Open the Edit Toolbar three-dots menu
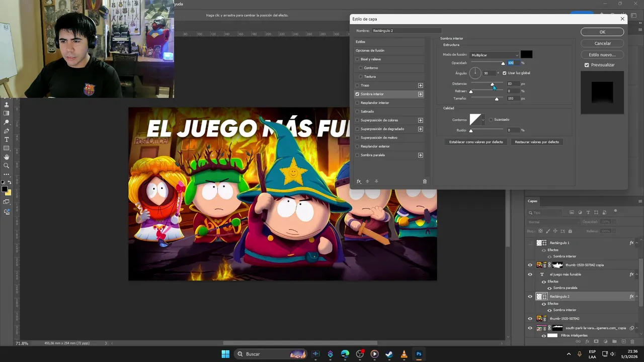 coord(7,174)
